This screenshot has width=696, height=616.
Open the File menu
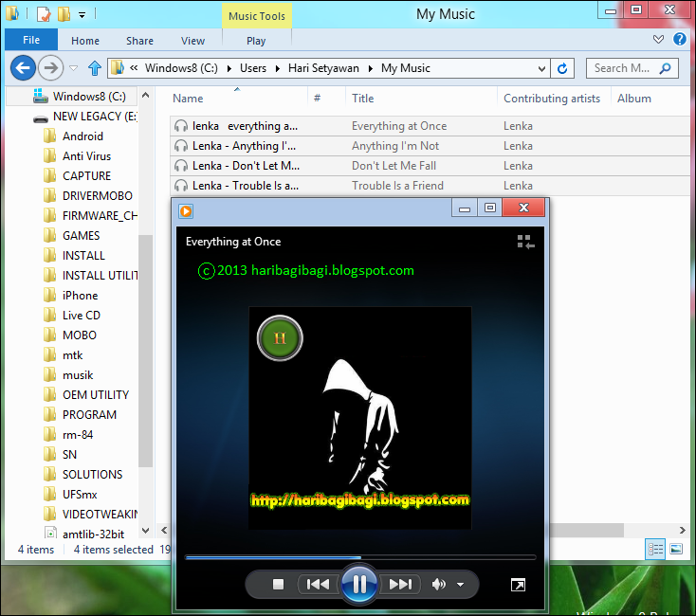pyautogui.click(x=31, y=40)
